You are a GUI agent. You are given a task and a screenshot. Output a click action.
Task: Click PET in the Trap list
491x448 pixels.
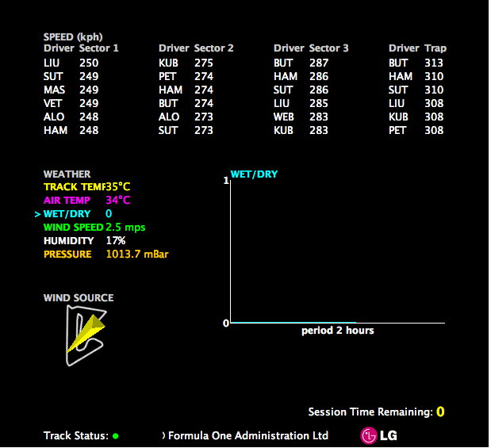coord(397,130)
